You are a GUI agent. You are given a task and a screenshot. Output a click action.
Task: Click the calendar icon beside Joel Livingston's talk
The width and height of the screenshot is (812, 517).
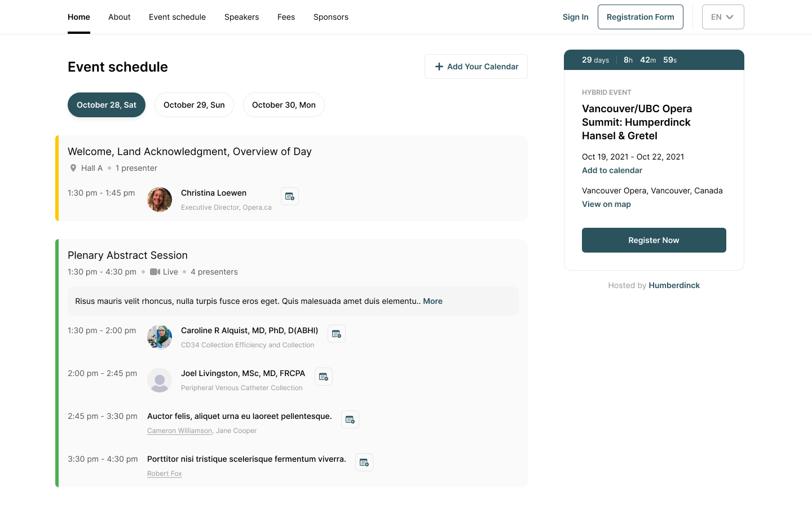click(x=324, y=376)
